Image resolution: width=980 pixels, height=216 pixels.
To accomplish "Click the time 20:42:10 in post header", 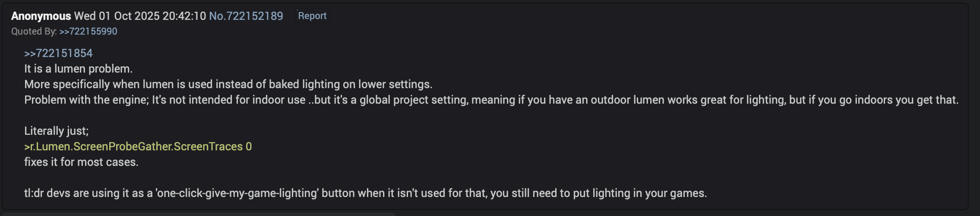I will tap(184, 16).
